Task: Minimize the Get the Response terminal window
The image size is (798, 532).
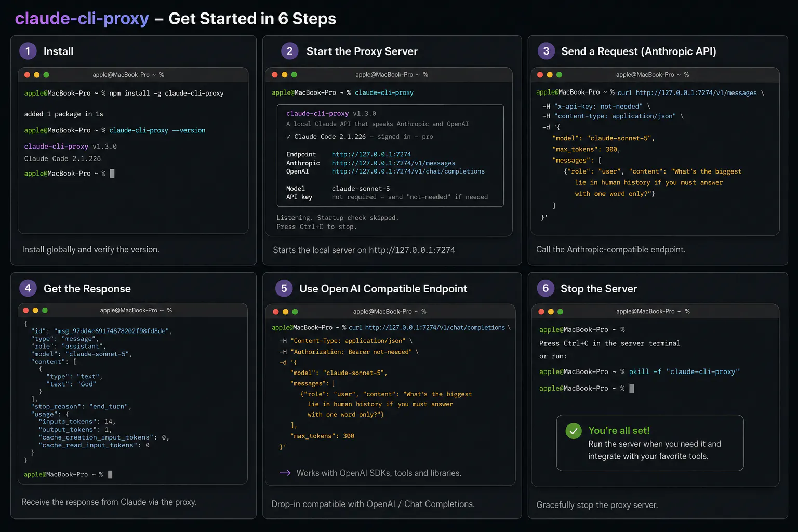Action: (x=35, y=310)
